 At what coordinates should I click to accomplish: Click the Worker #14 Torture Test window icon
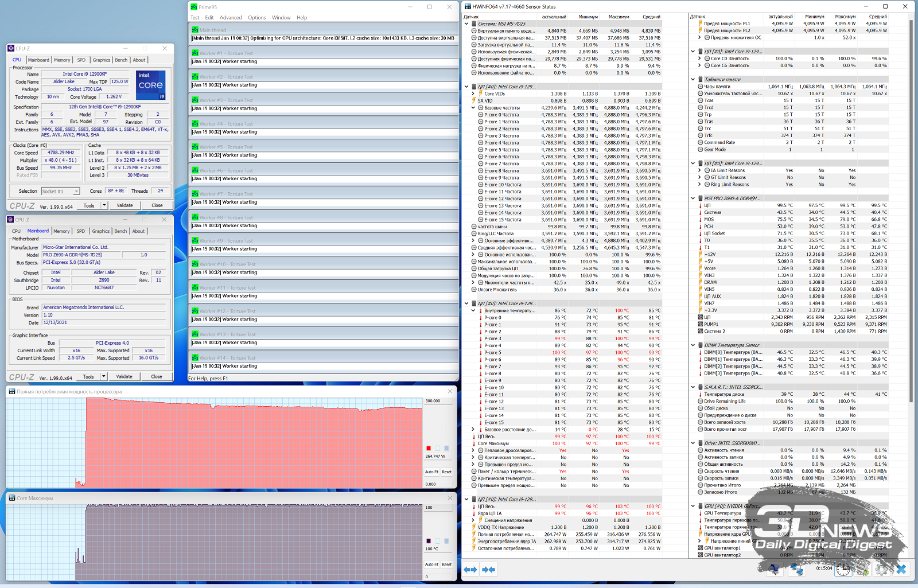[x=195, y=358]
